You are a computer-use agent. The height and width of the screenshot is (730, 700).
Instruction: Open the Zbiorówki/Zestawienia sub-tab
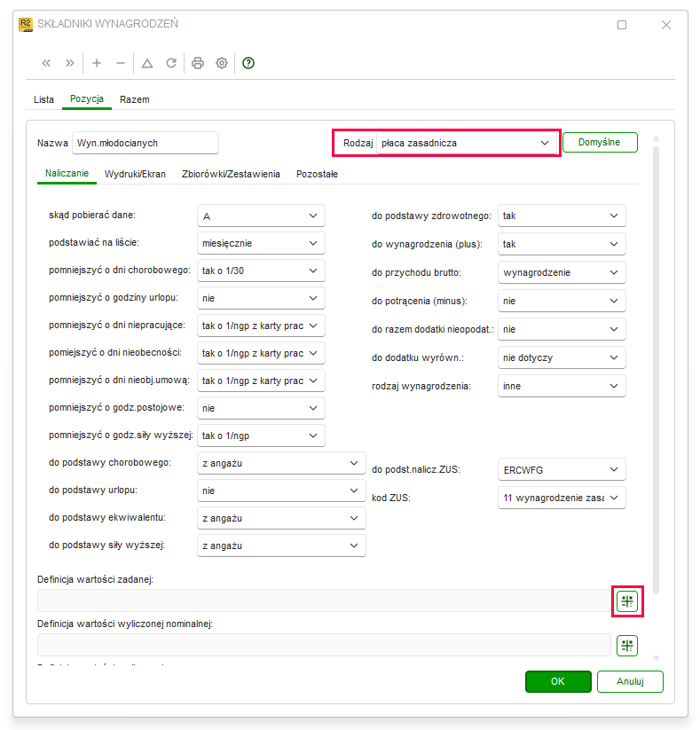tap(231, 174)
